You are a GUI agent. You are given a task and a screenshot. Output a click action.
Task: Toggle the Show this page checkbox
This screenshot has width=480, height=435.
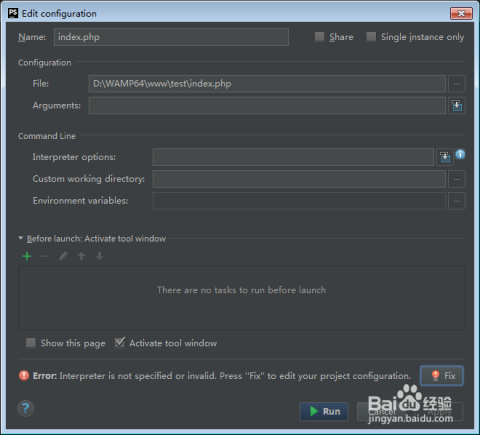click(x=31, y=343)
